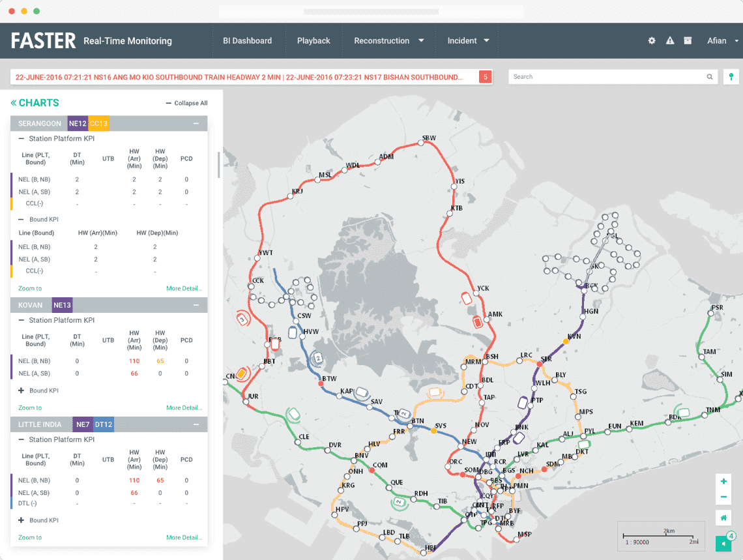Zoom out of the map using the minus icon
This screenshot has height=560, width=743.
pos(723,496)
